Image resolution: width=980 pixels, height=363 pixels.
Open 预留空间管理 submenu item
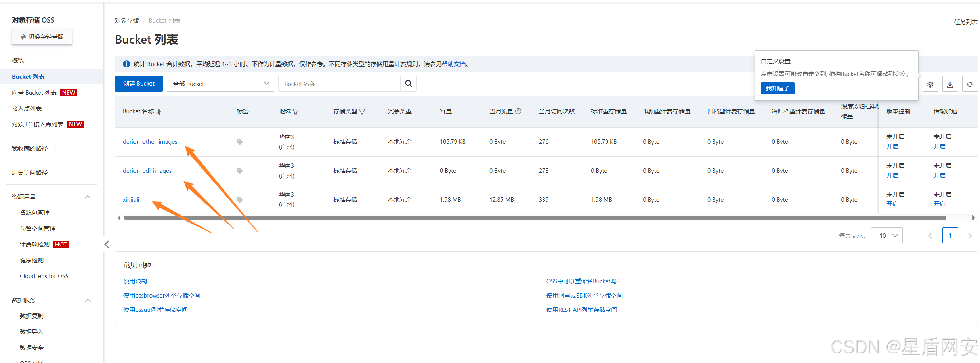38,228
